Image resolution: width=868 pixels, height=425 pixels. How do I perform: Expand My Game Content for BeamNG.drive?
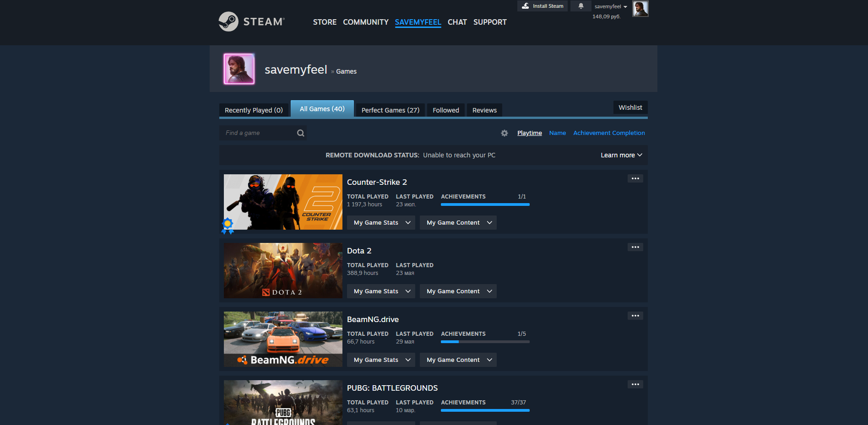click(x=458, y=360)
